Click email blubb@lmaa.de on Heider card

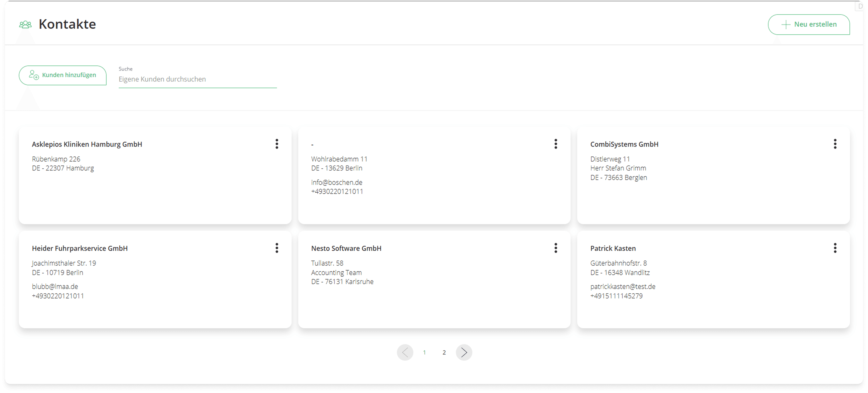(55, 286)
